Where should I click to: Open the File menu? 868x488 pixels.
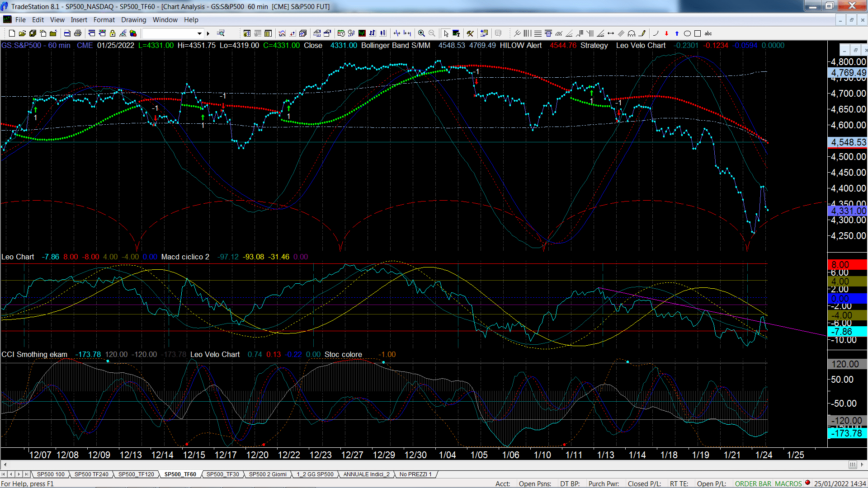pyautogui.click(x=20, y=20)
